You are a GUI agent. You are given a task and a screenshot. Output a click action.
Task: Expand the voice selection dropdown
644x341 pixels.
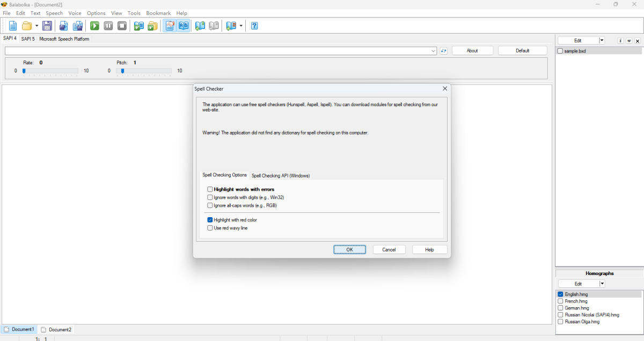[434, 51]
